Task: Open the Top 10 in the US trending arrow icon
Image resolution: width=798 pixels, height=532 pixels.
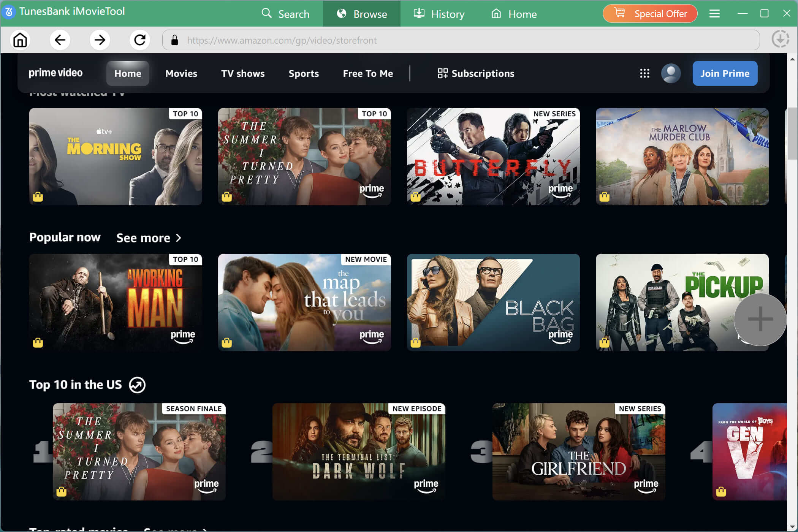Action: [x=137, y=385]
